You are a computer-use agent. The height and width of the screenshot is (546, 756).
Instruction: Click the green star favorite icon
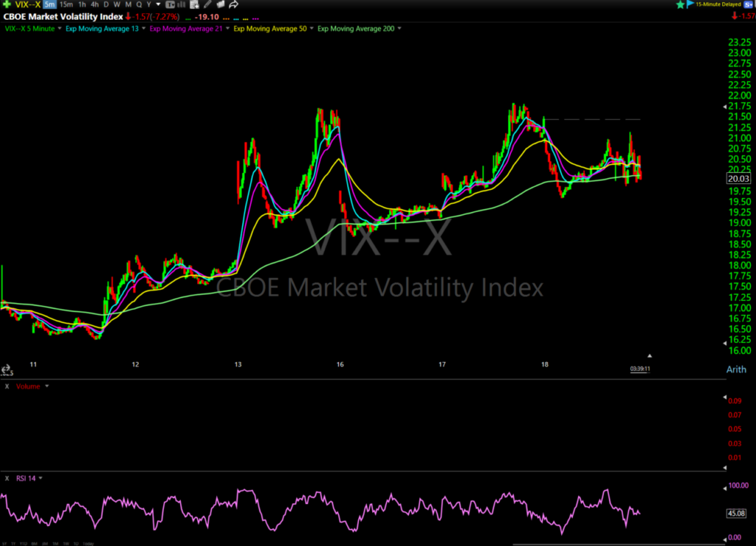pyautogui.click(x=680, y=4)
